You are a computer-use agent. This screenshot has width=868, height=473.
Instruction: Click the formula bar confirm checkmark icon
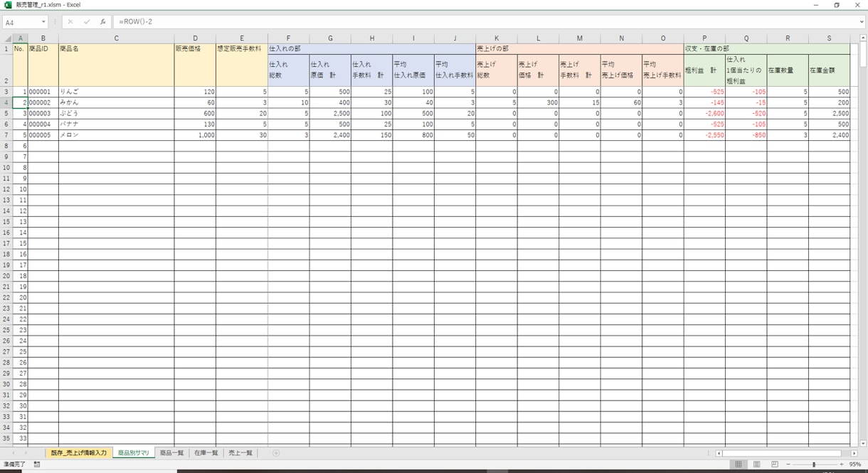pyautogui.click(x=87, y=22)
